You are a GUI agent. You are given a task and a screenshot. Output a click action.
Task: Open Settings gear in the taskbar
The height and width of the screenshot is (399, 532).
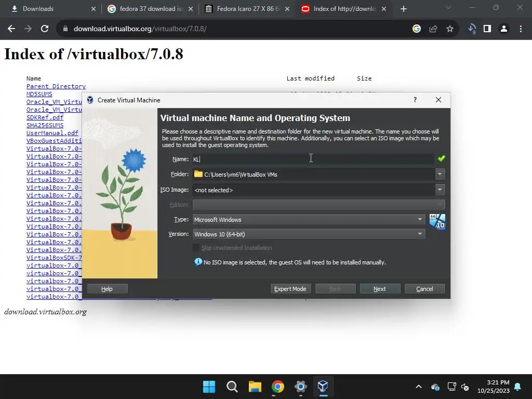pos(301,387)
